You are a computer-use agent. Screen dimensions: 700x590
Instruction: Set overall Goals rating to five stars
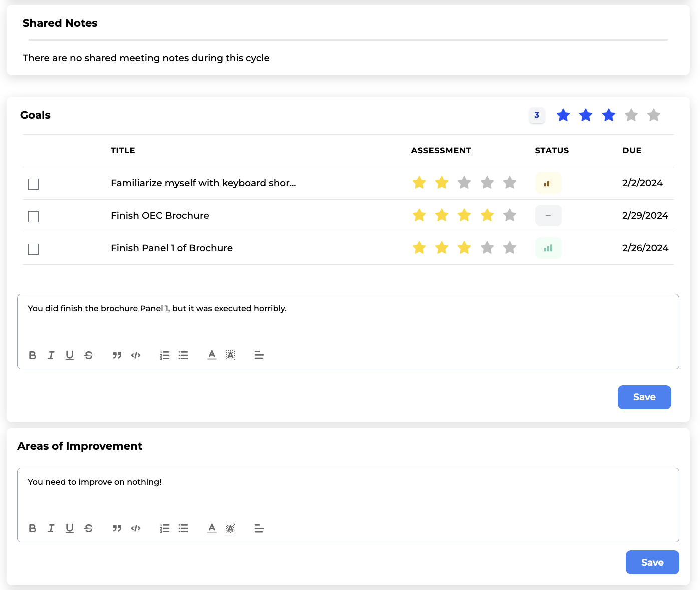tap(654, 115)
